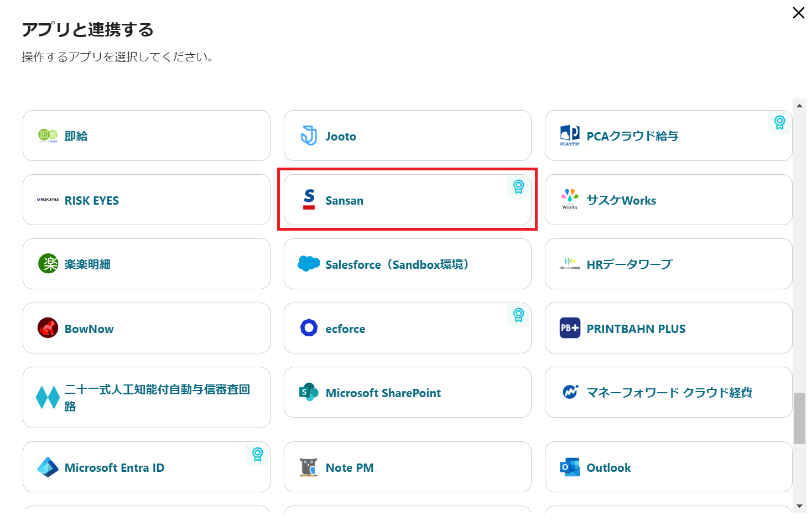Click the Sansan S logo icon

[309, 200]
